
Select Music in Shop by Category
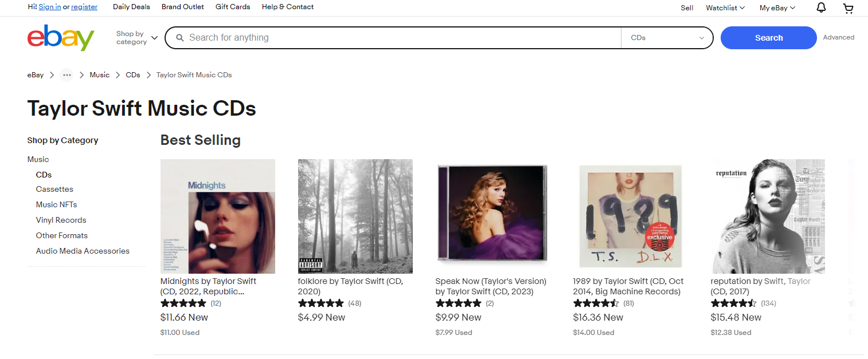pyautogui.click(x=38, y=159)
